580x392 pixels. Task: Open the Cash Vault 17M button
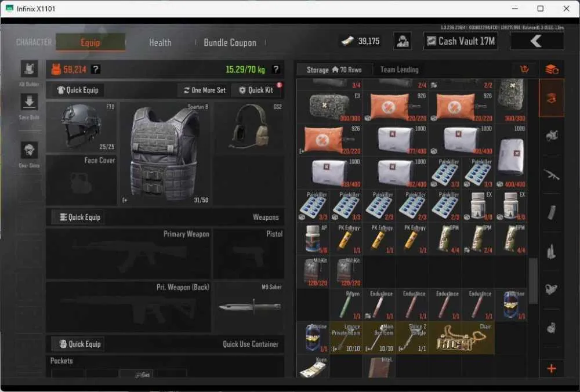click(460, 41)
